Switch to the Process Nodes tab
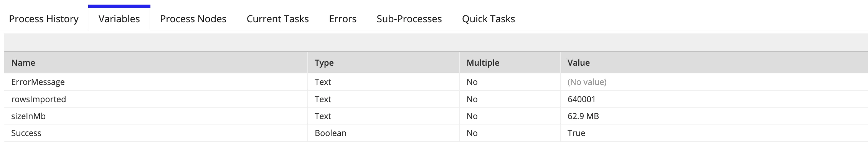The image size is (868, 146). (x=193, y=19)
